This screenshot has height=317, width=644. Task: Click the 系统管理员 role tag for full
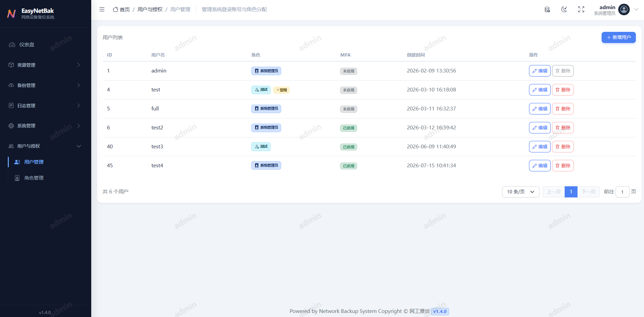pyautogui.click(x=266, y=109)
